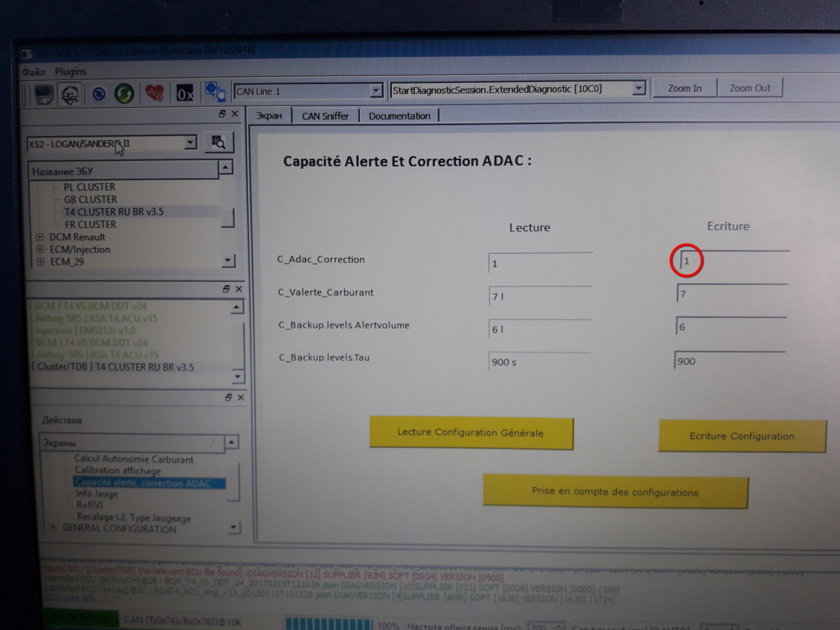Close the detected ECU log panel
The image size is (840, 630).
239,289
